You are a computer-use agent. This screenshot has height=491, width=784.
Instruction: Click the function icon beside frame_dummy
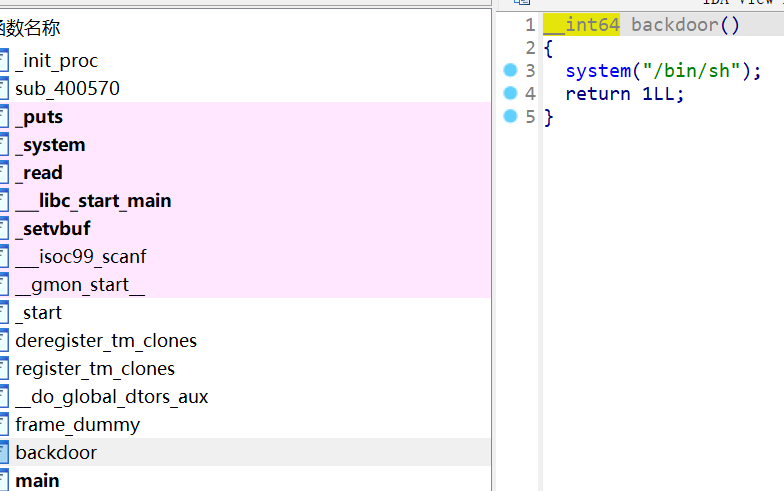[4, 424]
